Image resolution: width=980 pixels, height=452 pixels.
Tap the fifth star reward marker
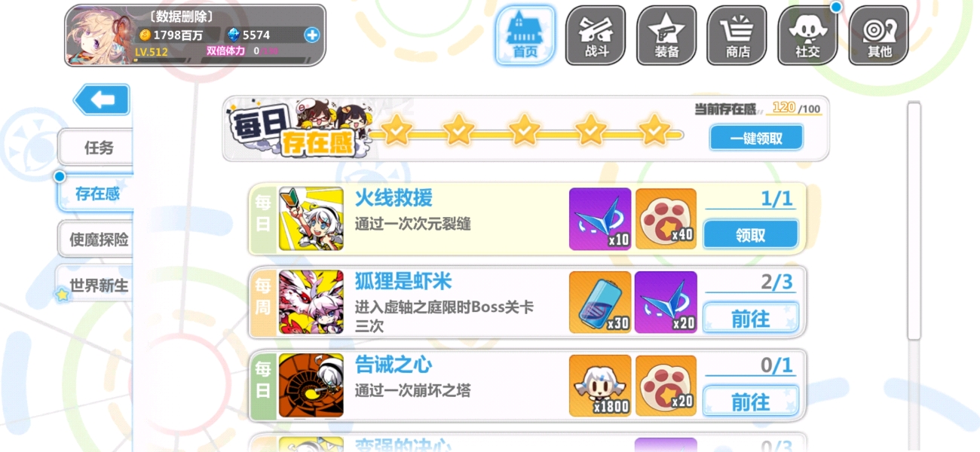(x=655, y=130)
